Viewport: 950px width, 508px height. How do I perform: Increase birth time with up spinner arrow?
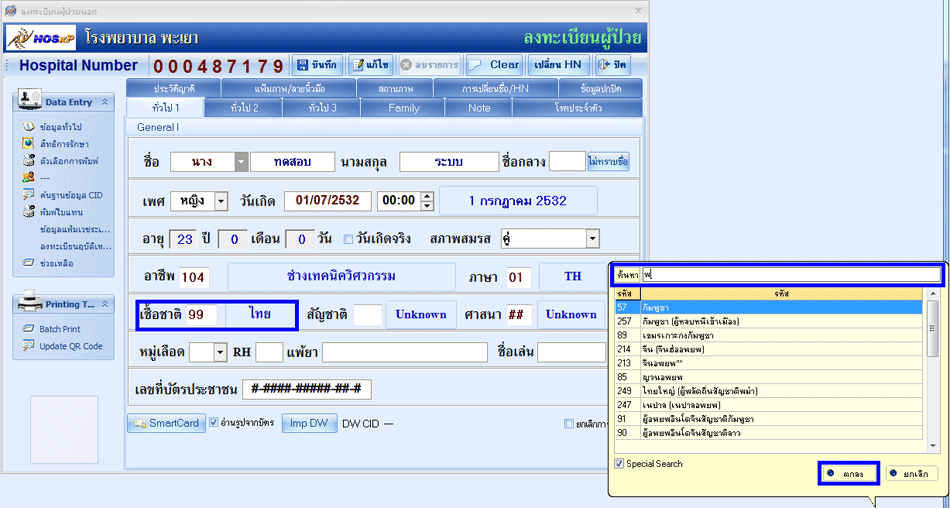[427, 196]
